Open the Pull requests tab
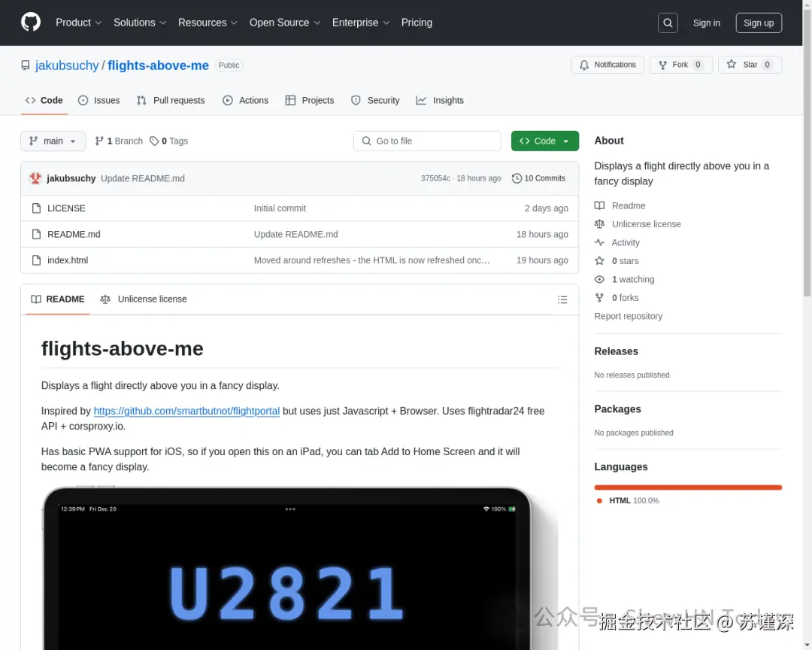812x650 pixels. pyautogui.click(x=171, y=101)
